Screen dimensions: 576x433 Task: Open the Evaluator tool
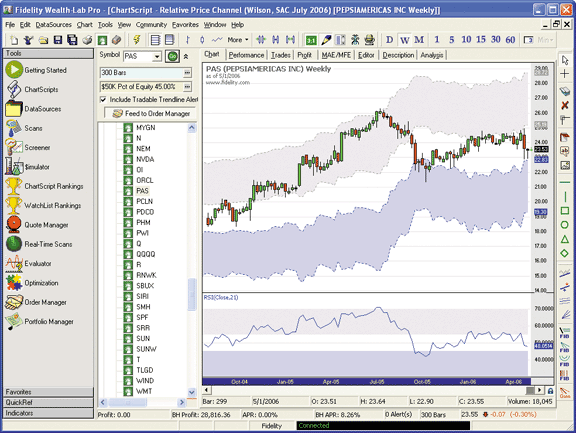pos(29,263)
